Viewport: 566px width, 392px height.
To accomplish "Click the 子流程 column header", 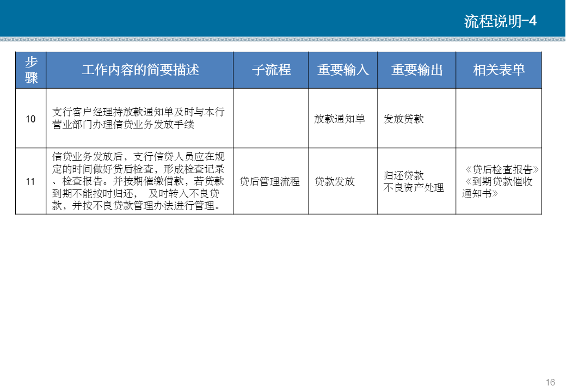I will pyautogui.click(x=271, y=70).
